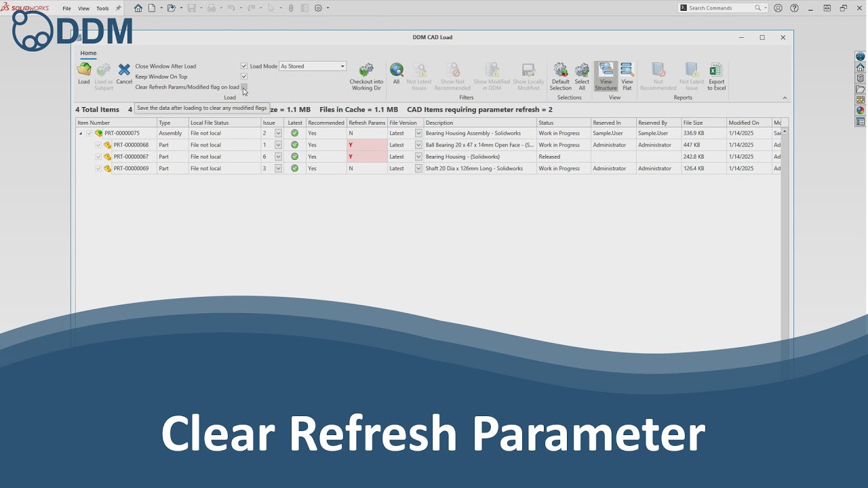Collapse the ribbon with the chevron
Image resolution: width=868 pixels, height=488 pixels.
click(785, 98)
